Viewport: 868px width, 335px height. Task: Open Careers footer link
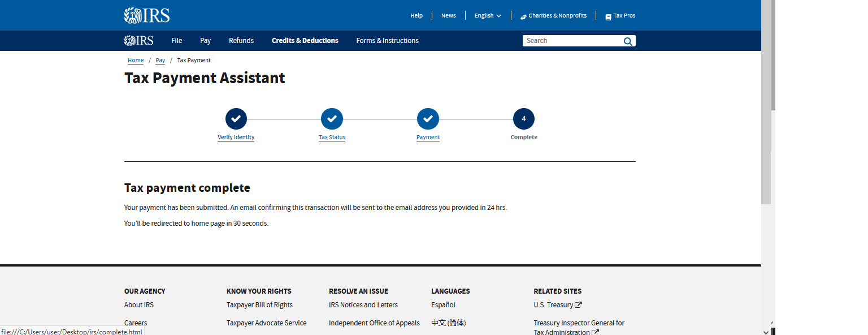point(136,323)
